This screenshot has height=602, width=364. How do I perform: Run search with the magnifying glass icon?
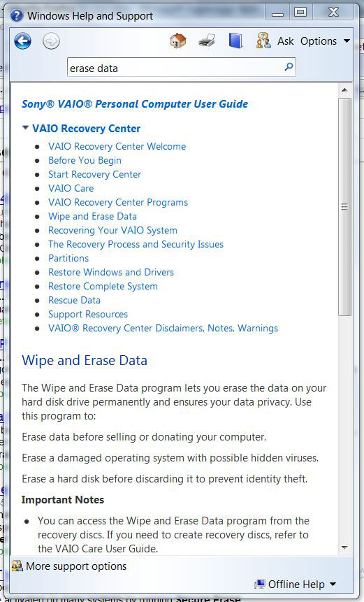click(289, 67)
